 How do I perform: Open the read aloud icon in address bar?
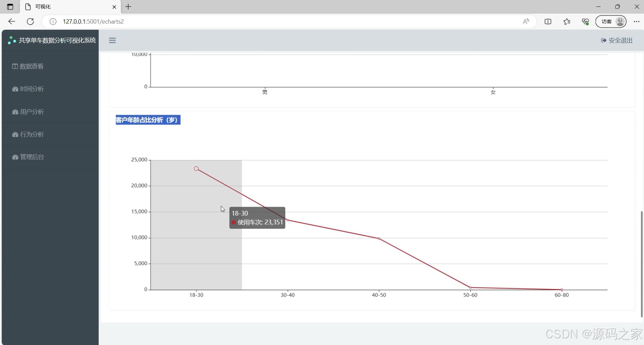526,21
